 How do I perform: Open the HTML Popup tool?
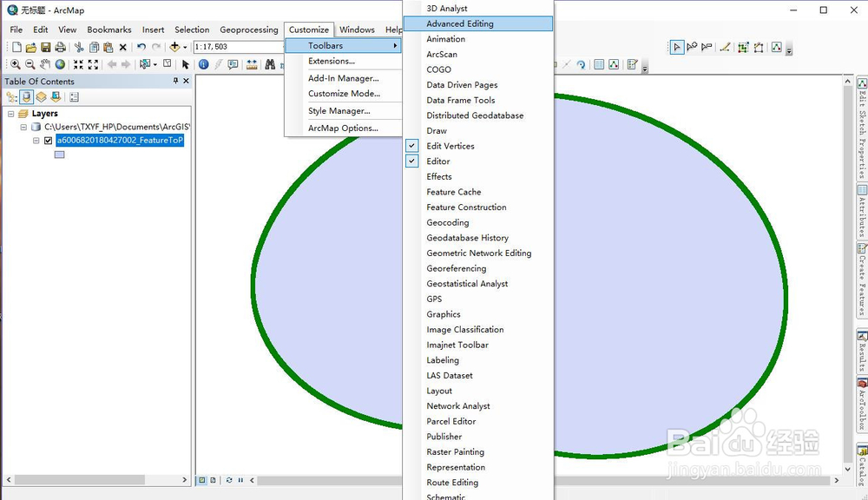[x=233, y=64]
